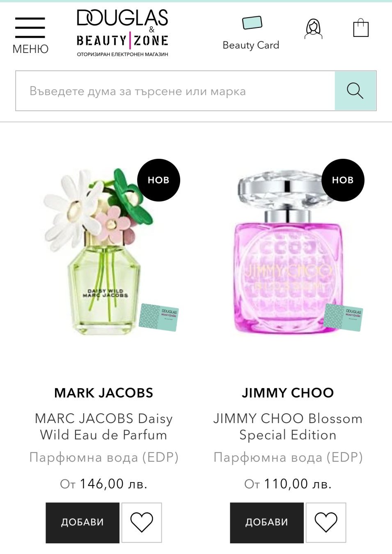Click ДОБАВИ under Jimmy Choo Blossom

[x=267, y=522]
